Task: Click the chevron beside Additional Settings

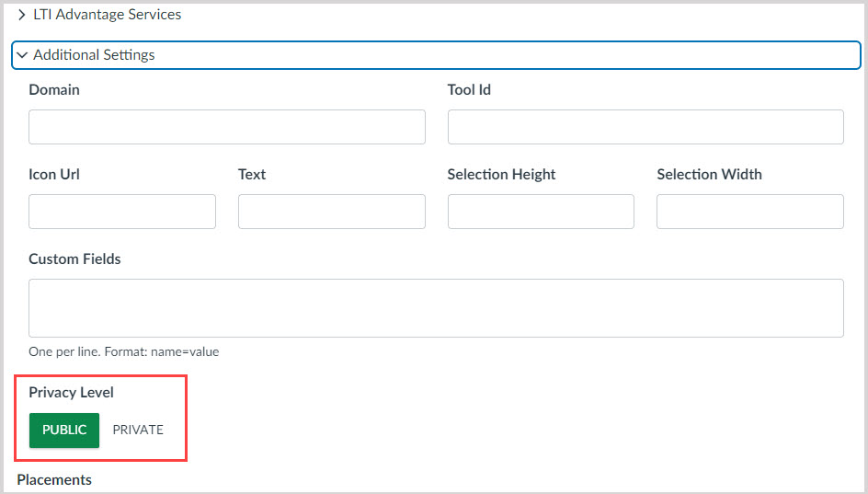Action: click(x=23, y=55)
